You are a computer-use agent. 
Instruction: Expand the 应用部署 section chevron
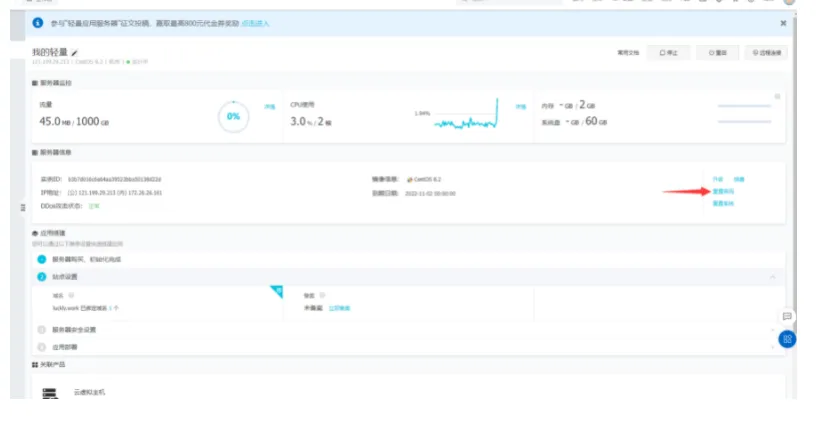click(x=772, y=347)
